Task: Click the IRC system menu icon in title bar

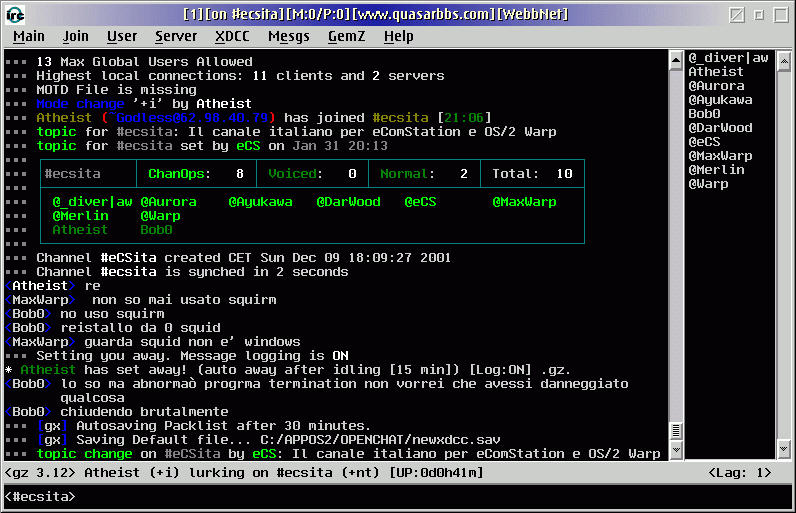Action: point(13,14)
